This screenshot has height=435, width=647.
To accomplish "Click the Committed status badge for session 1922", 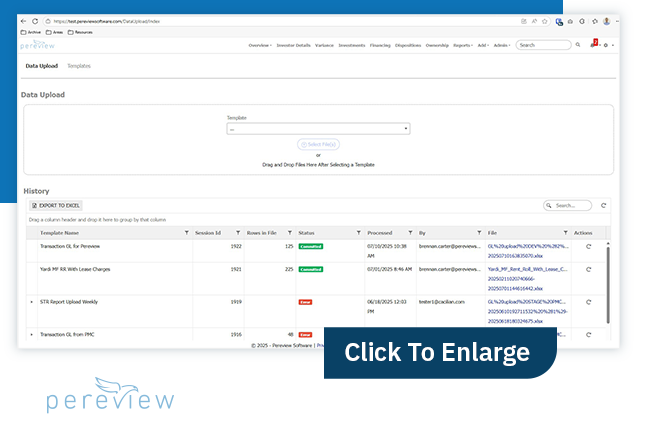I will click(311, 246).
